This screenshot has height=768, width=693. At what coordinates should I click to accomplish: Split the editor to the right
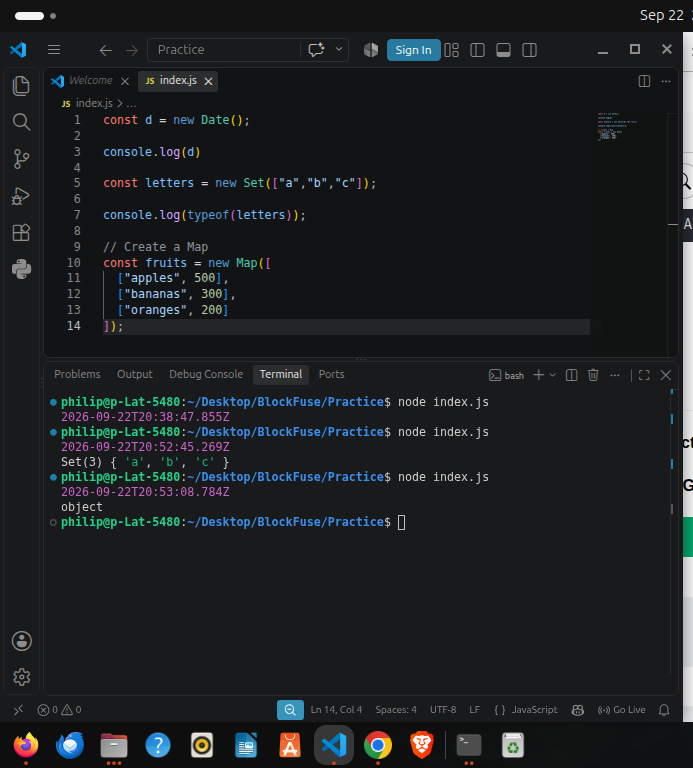point(645,81)
